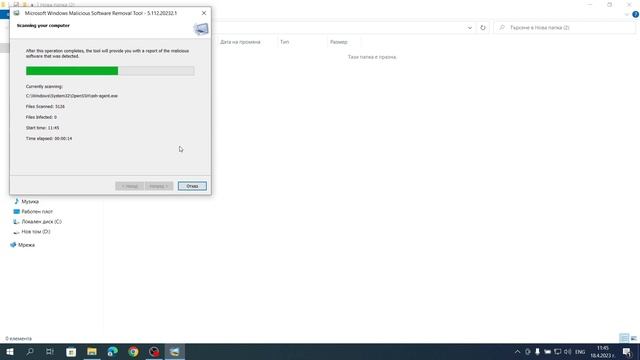
Task: Open the Windows Start menu
Action: [10, 352]
